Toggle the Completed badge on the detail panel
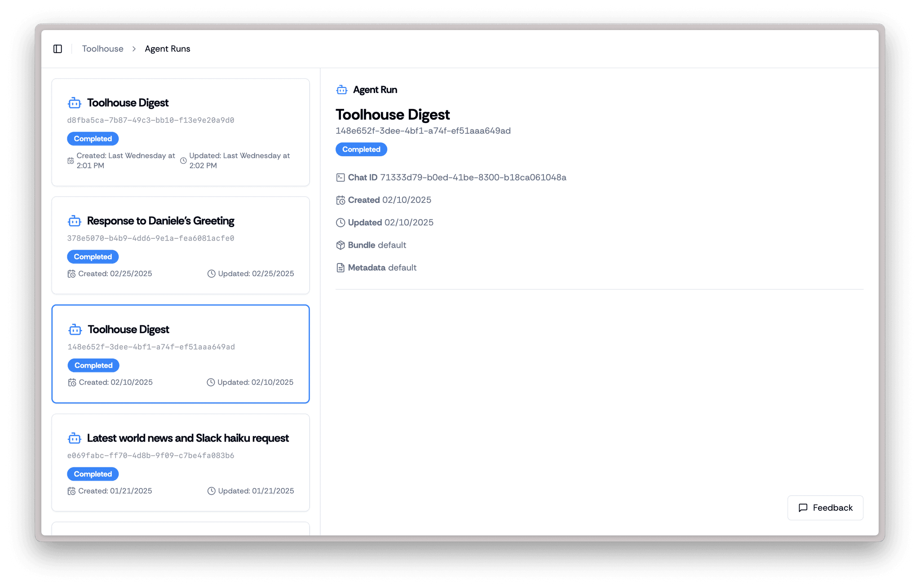This screenshot has height=588, width=920. [x=361, y=149]
